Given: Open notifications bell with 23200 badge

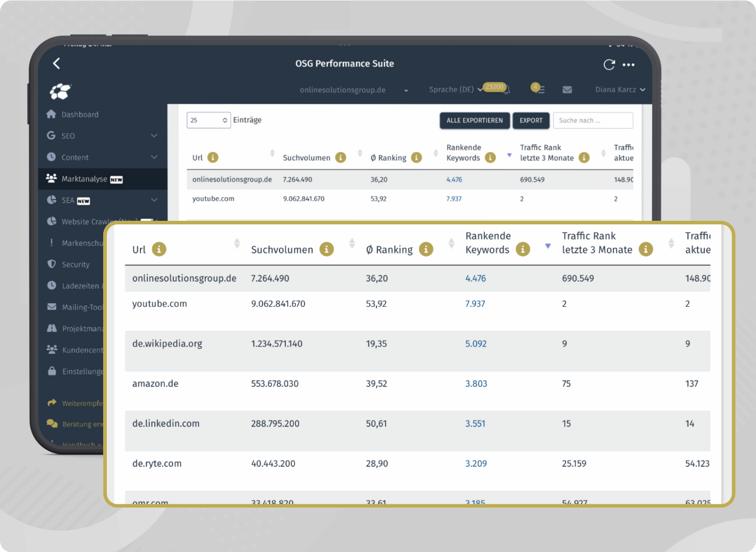Looking at the screenshot, I should pyautogui.click(x=506, y=89).
